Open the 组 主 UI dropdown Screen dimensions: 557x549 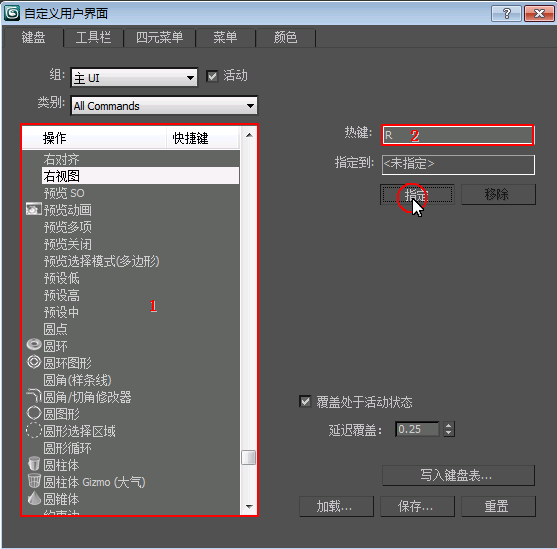(x=134, y=77)
